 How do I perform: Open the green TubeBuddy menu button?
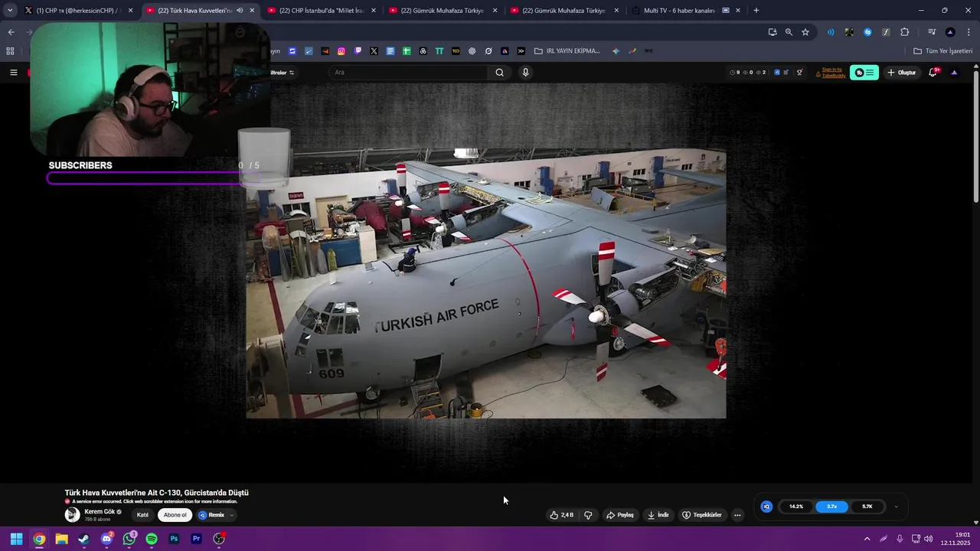pyautogui.click(x=864, y=73)
